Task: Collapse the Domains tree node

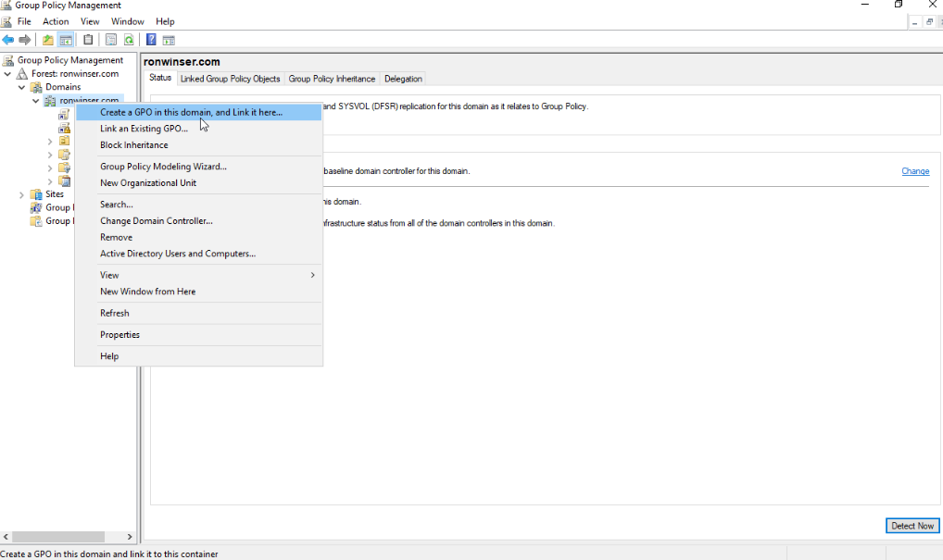Action: click(22, 87)
